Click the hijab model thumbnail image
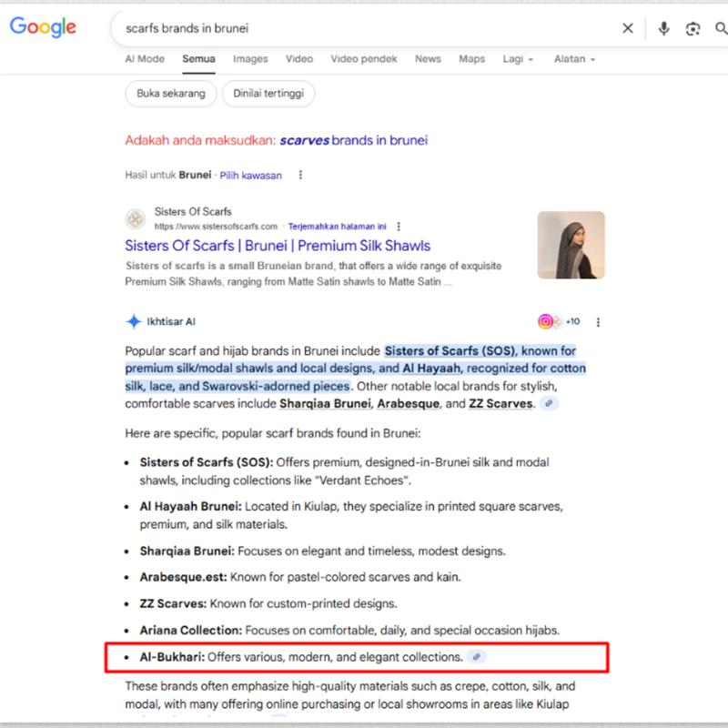728x728 pixels. 571,245
